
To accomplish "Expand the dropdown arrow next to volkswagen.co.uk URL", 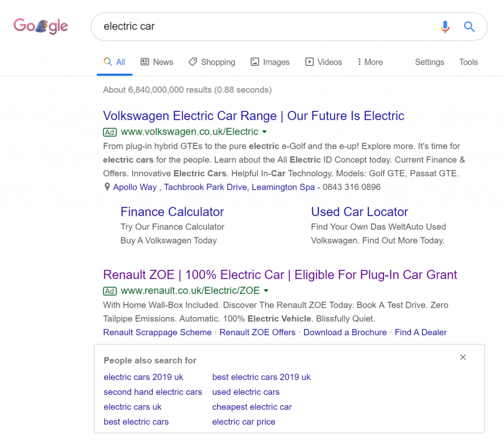I will coord(264,131).
